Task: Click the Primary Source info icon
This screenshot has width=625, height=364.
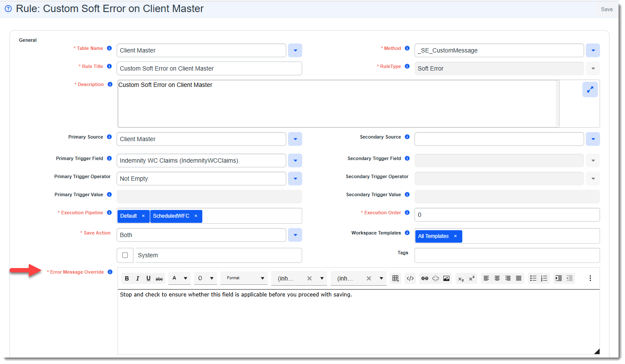Action: (x=109, y=137)
